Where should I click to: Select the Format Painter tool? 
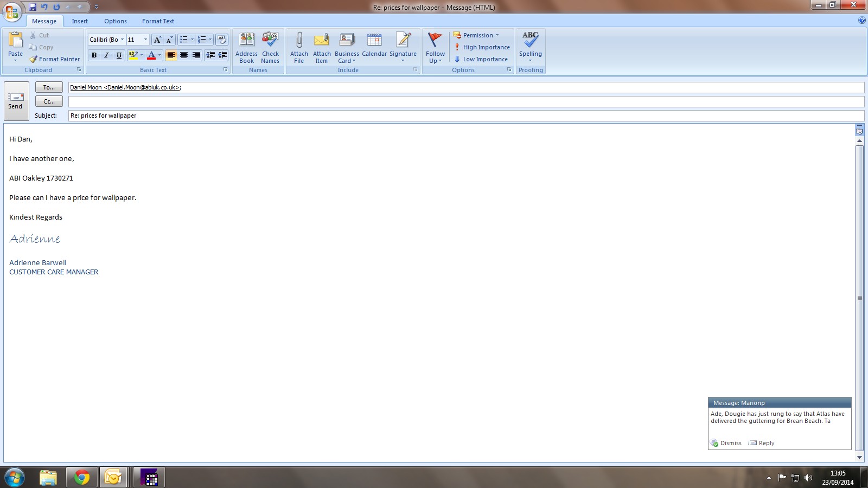54,59
